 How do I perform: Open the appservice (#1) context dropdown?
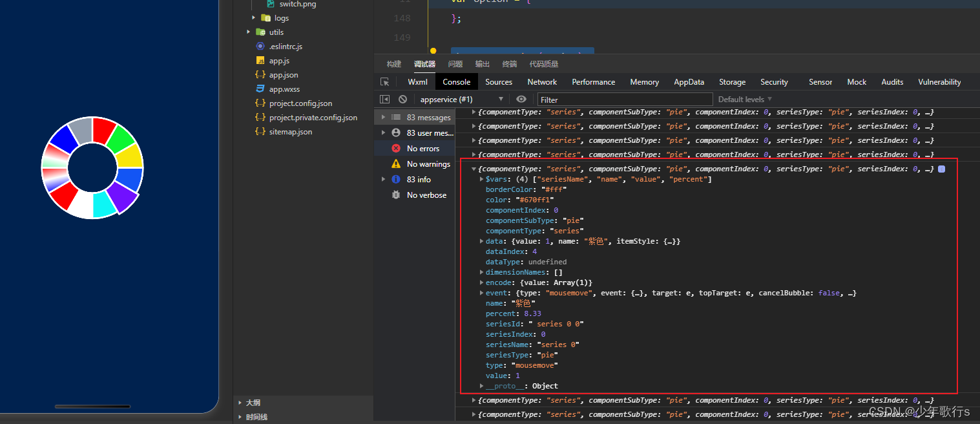click(462, 100)
